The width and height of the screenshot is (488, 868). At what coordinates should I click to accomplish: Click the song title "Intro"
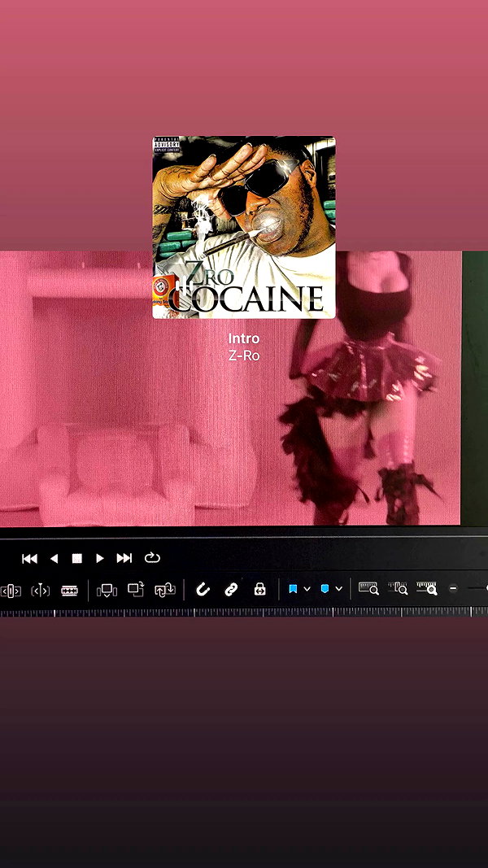(244, 338)
